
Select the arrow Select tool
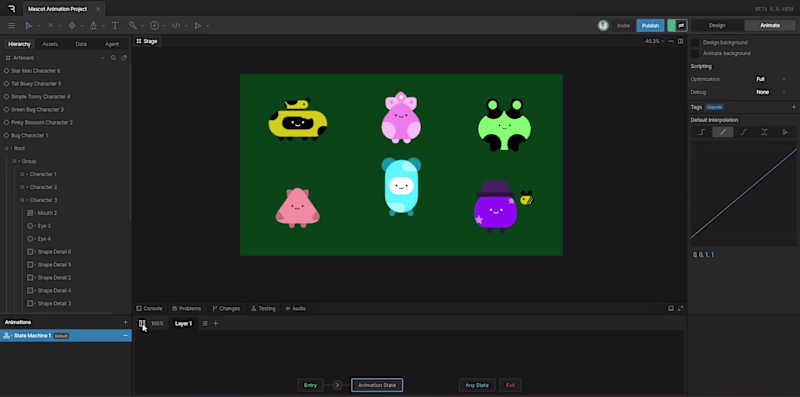(29, 26)
